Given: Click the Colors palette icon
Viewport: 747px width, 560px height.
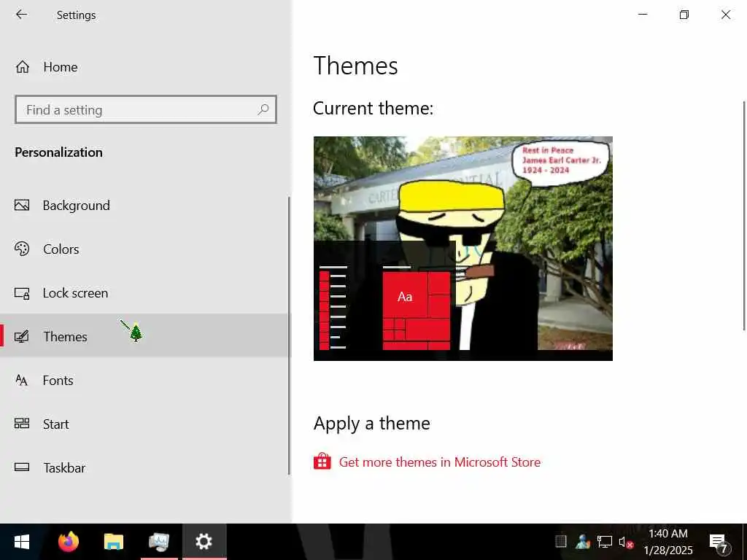Looking at the screenshot, I should point(22,249).
